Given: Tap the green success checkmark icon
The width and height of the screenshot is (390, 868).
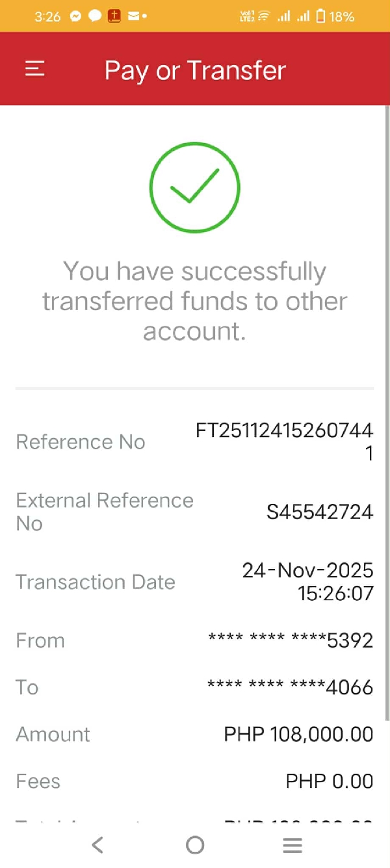Looking at the screenshot, I should tap(194, 187).
